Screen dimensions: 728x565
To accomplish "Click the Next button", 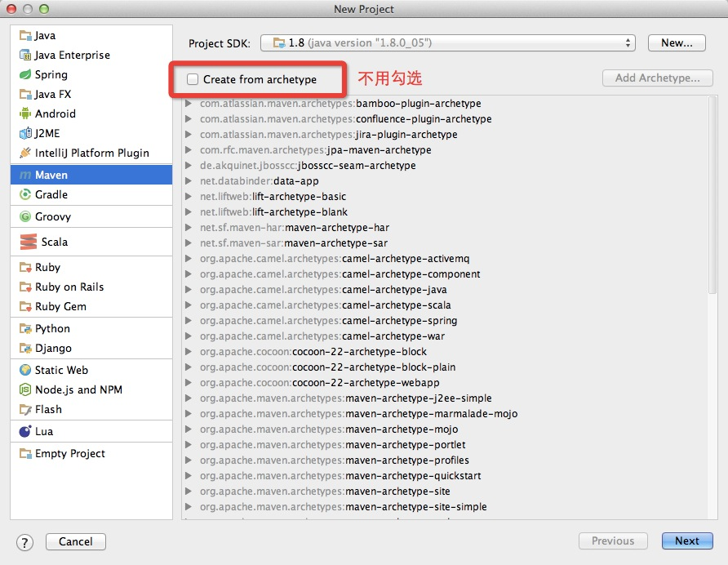I will pyautogui.click(x=687, y=541).
